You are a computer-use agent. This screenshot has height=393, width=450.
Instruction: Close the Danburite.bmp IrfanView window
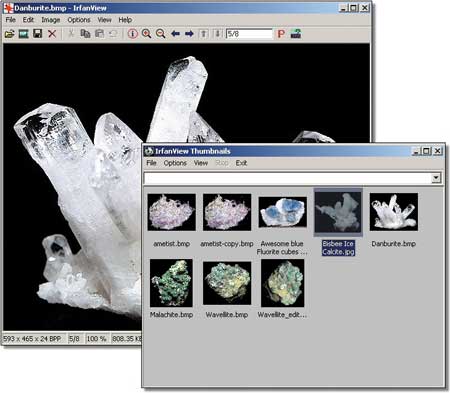pyautogui.click(x=365, y=8)
